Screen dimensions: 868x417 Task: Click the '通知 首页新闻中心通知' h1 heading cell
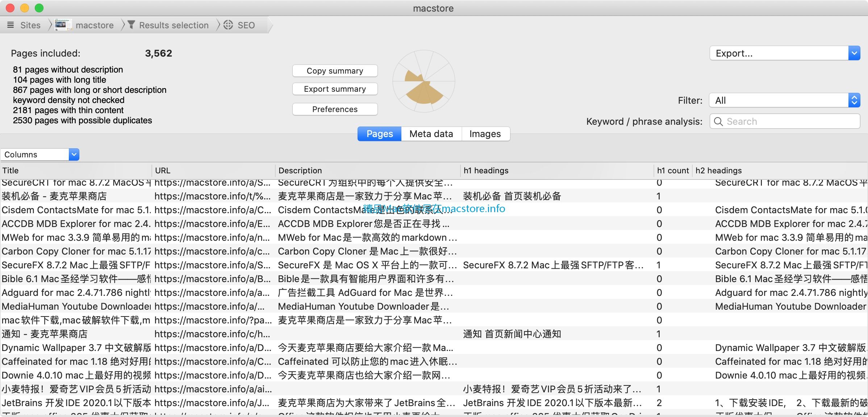pyautogui.click(x=512, y=334)
